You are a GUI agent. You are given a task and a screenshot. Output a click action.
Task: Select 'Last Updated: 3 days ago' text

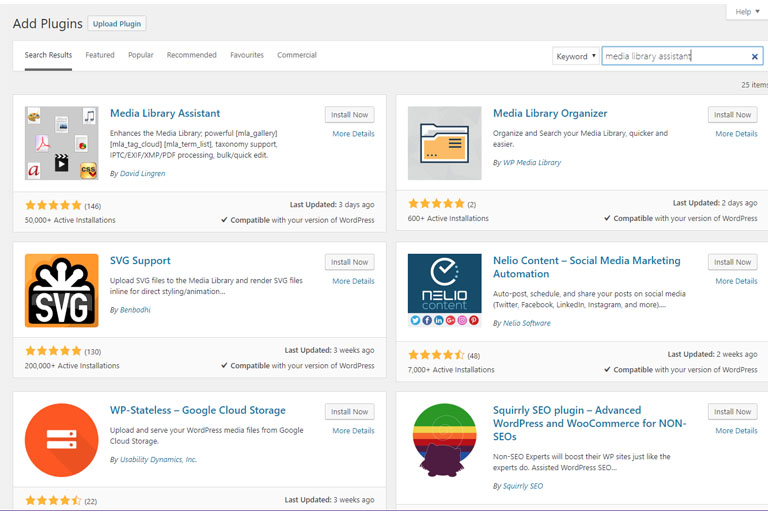click(332, 205)
